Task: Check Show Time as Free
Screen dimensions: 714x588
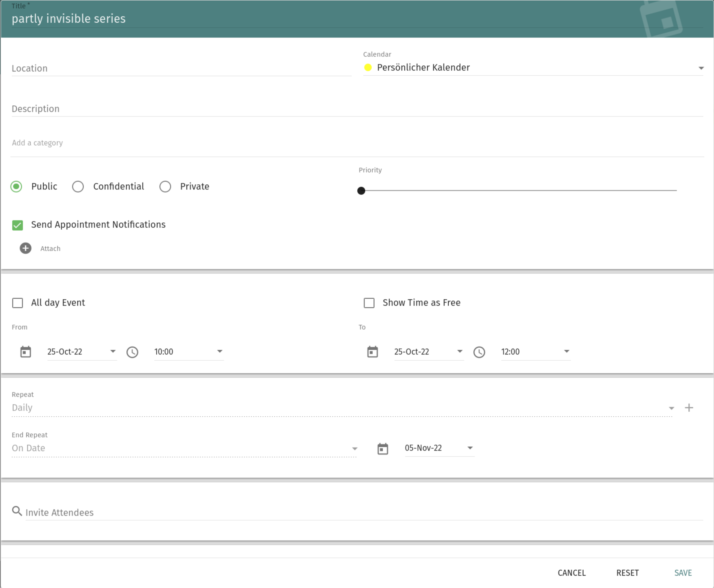Action: click(369, 303)
